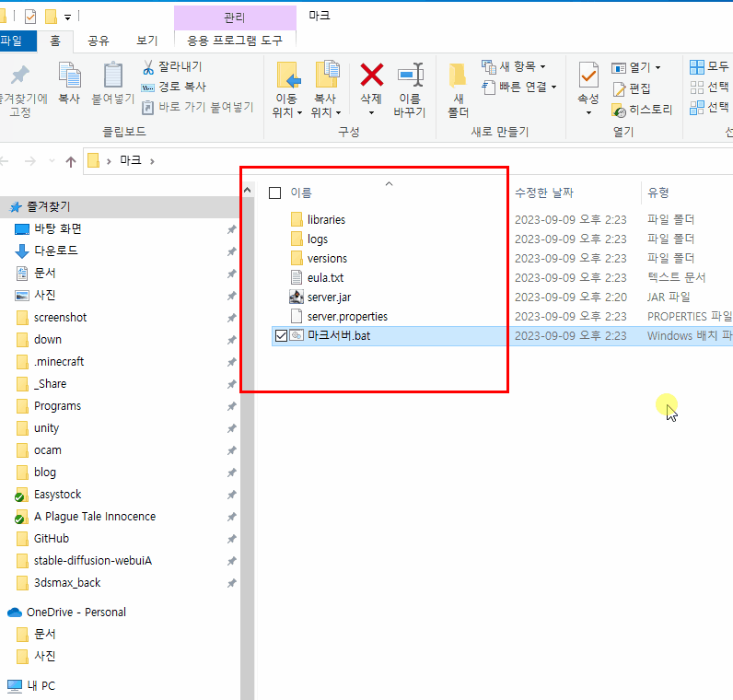Image resolution: width=733 pixels, height=700 pixels.
Task: Toggle the select-all checkbox beside 이름
Action: click(x=274, y=192)
